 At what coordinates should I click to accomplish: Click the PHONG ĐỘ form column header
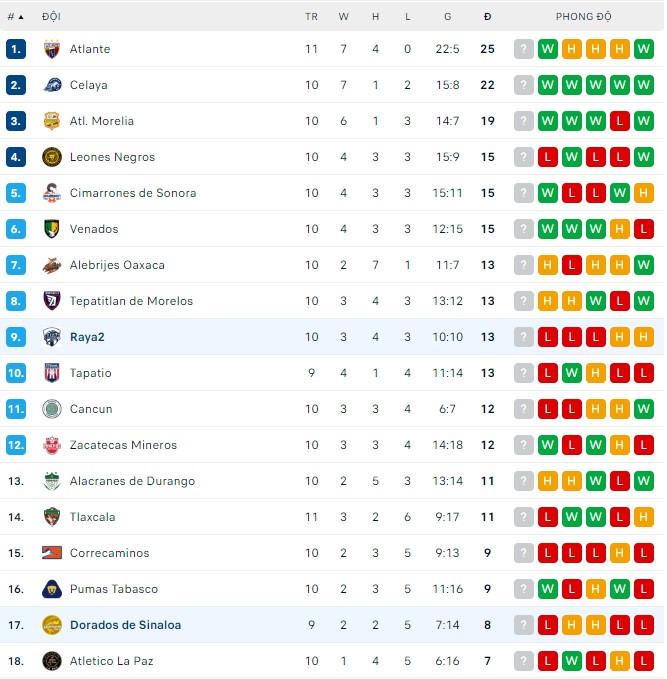pyautogui.click(x=584, y=16)
